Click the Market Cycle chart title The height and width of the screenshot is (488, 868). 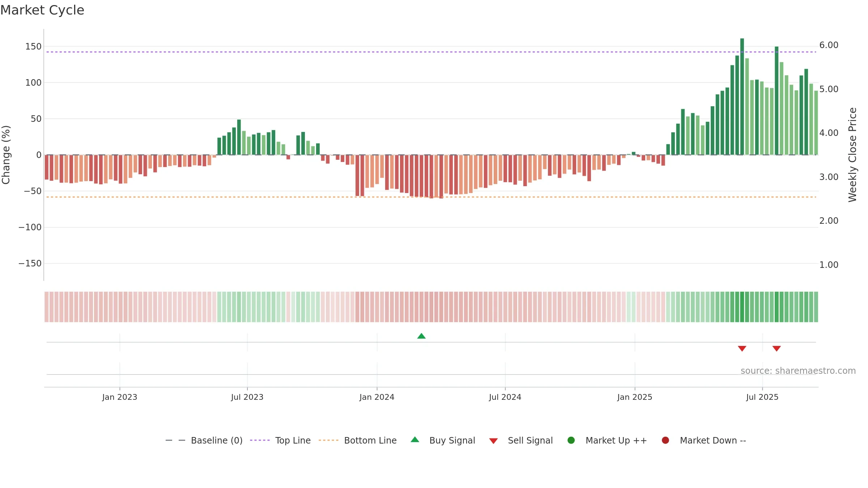coord(42,10)
